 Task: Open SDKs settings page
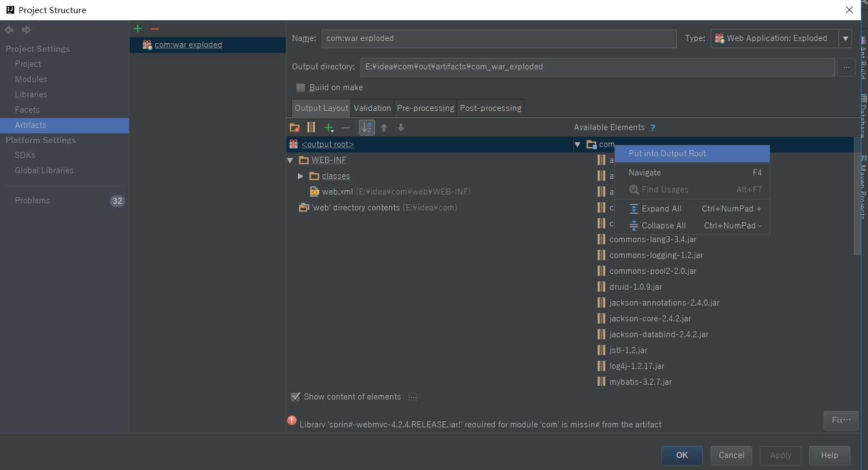coord(25,155)
